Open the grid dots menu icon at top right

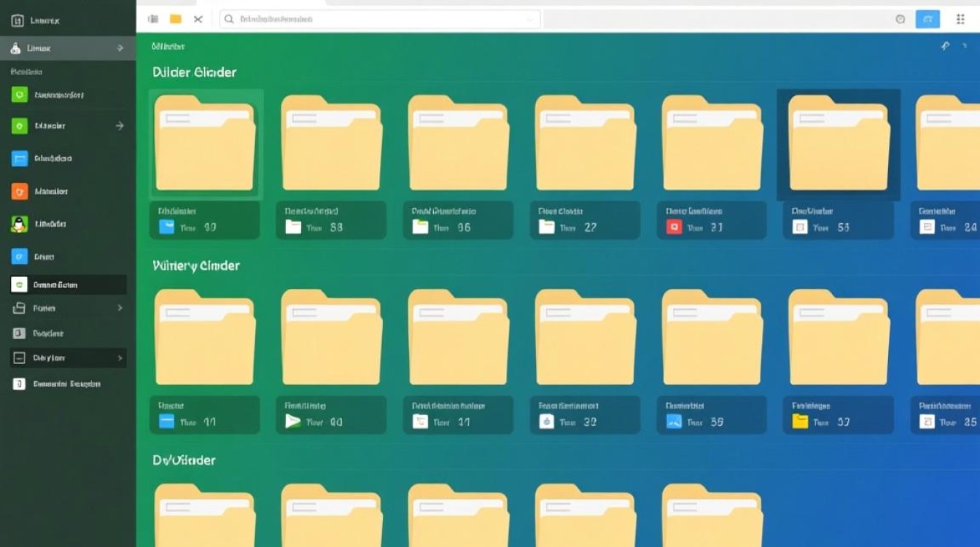[960, 19]
